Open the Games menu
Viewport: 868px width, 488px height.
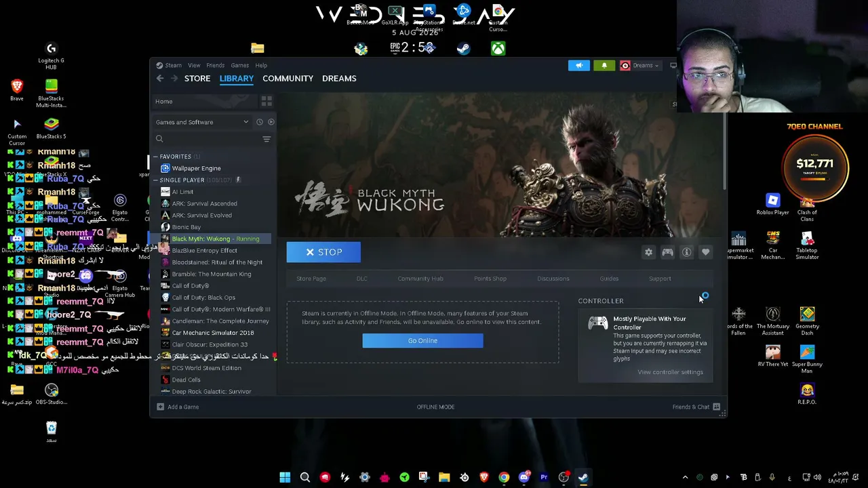[239, 66]
